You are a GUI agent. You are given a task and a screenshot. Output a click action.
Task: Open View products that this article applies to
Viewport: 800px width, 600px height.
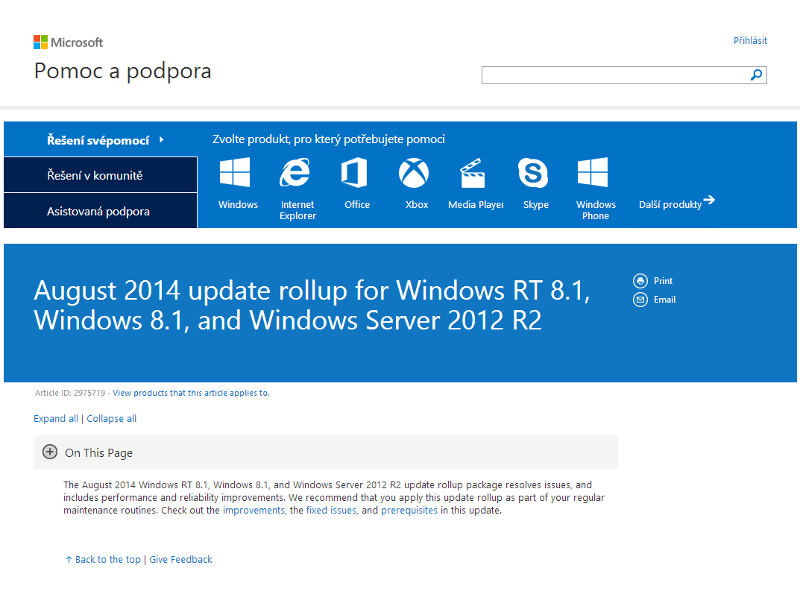click(x=191, y=393)
